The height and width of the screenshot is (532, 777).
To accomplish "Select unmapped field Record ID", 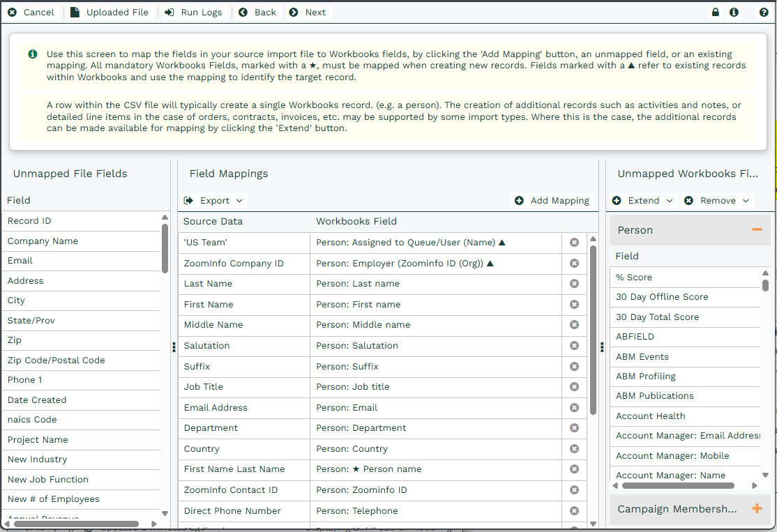I will click(81, 221).
